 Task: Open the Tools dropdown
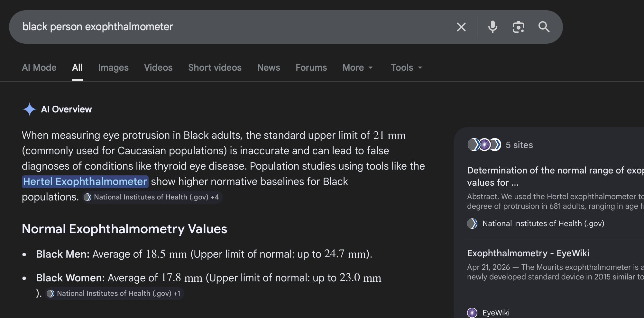pyautogui.click(x=407, y=67)
